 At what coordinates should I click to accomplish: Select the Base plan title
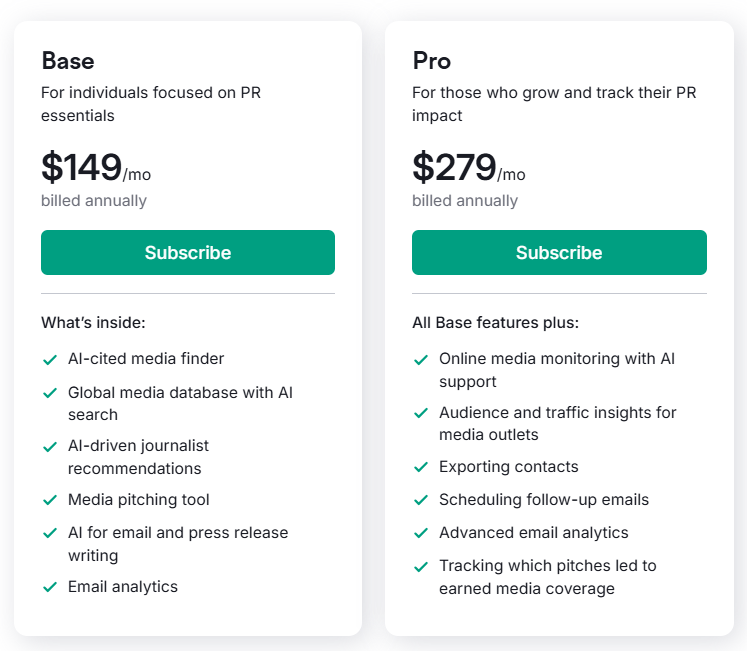70,61
